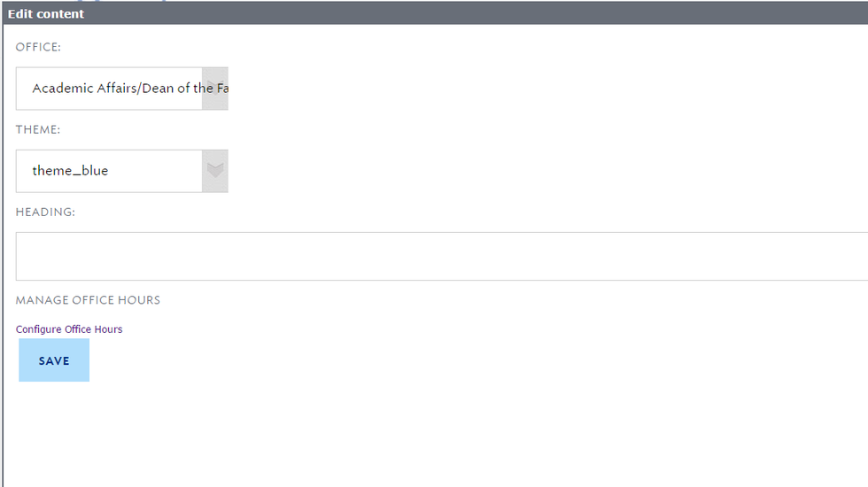
Task: Click the gray Edit content header bar
Action: point(435,13)
